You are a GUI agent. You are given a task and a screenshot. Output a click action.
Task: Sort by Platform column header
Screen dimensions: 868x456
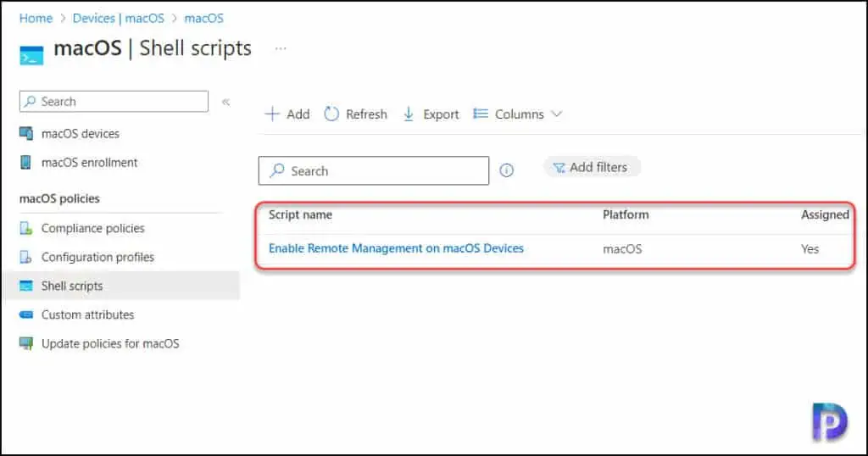click(x=626, y=214)
